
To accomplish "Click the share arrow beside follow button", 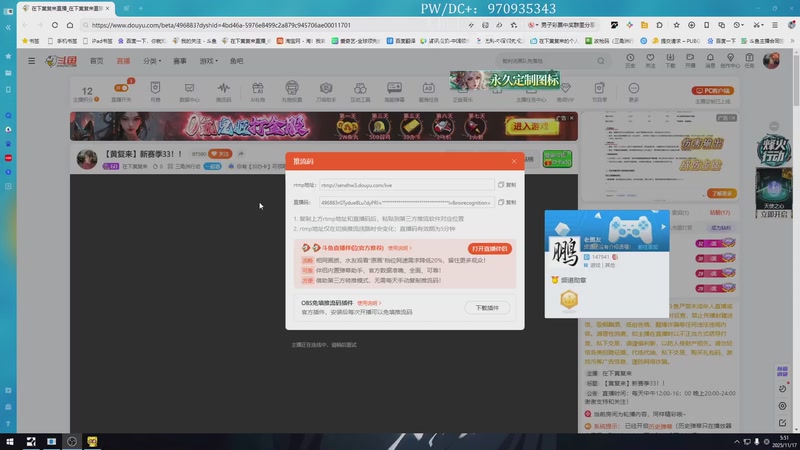I will point(241,154).
